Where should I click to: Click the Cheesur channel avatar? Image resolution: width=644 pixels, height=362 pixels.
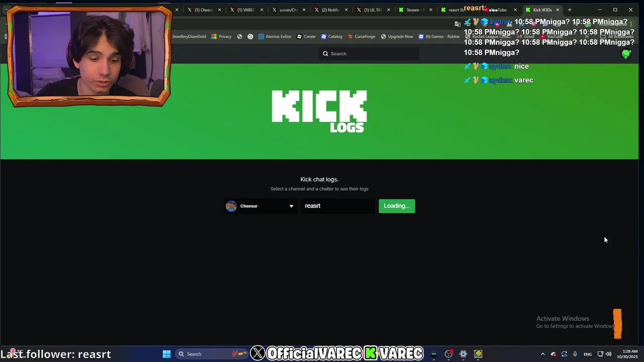point(231,206)
